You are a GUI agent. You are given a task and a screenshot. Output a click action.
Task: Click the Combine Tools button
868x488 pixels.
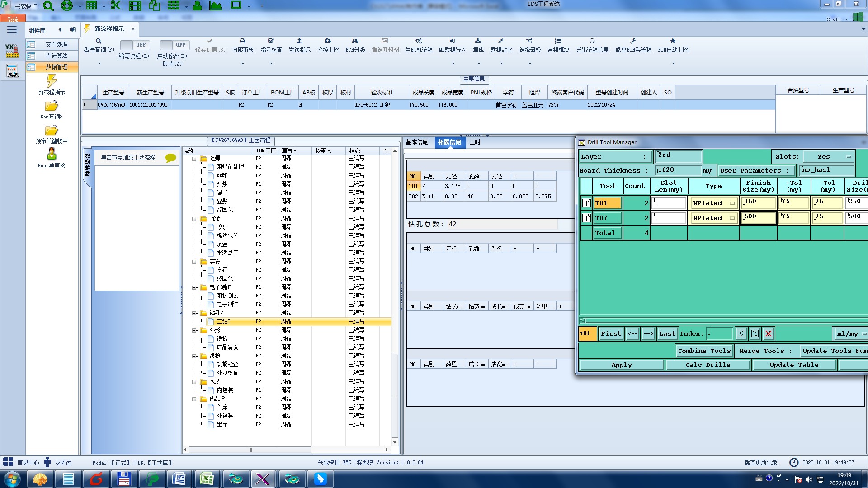704,351
